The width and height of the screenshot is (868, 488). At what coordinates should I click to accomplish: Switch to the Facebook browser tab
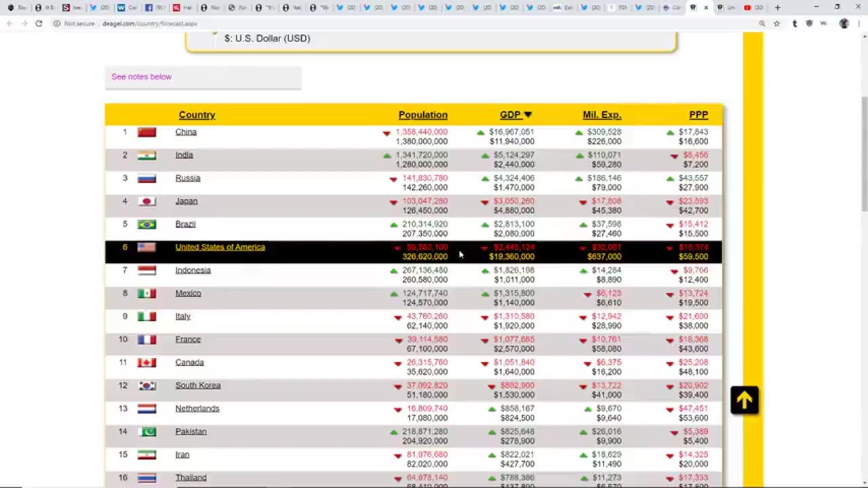153,7
